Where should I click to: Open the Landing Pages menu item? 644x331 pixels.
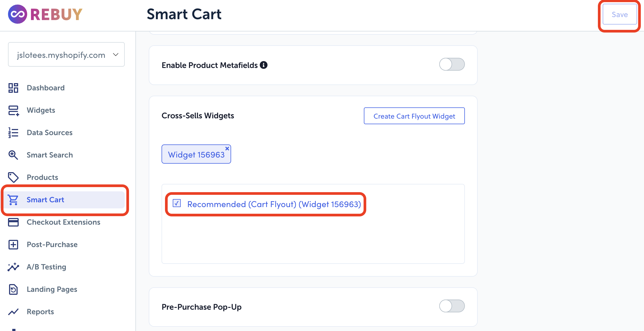52,289
